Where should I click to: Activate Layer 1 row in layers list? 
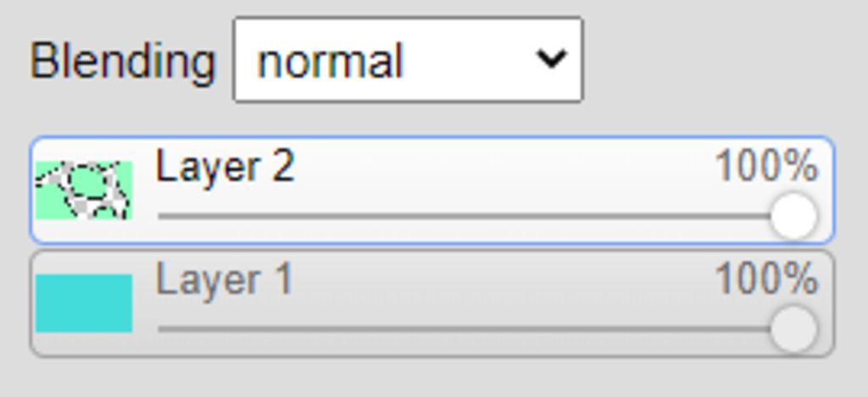tap(431, 304)
